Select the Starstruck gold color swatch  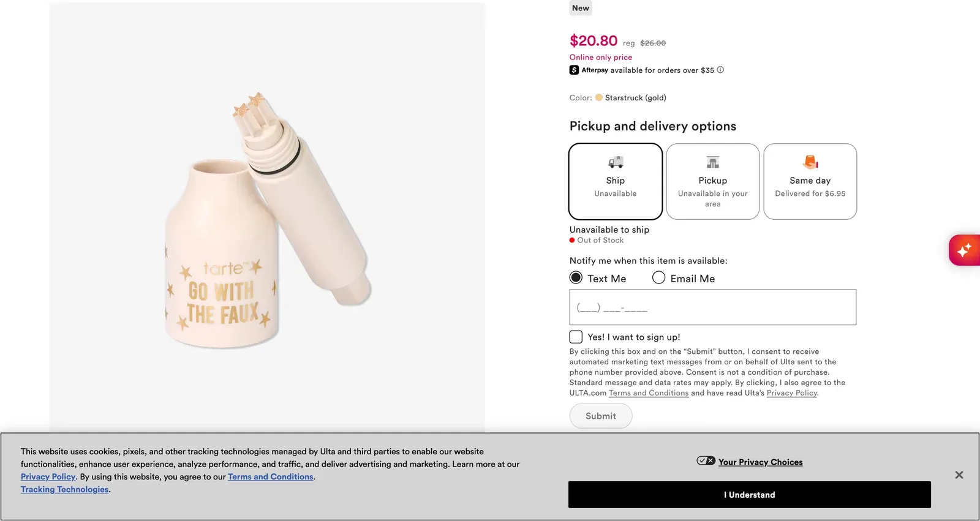tap(598, 97)
